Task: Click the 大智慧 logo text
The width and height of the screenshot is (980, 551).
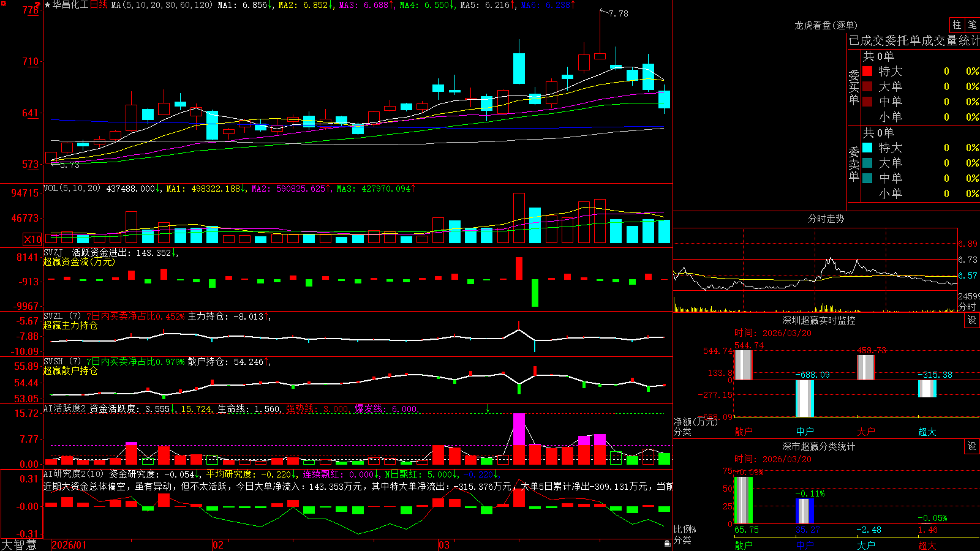Action: click(19, 544)
